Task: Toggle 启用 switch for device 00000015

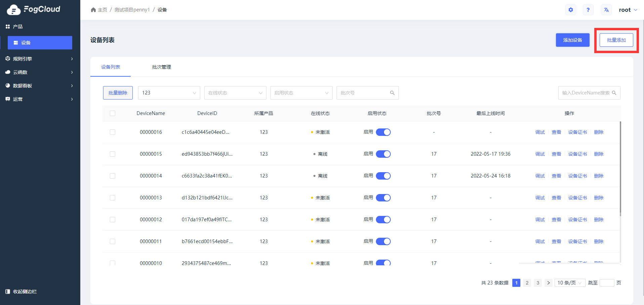Action: point(383,154)
